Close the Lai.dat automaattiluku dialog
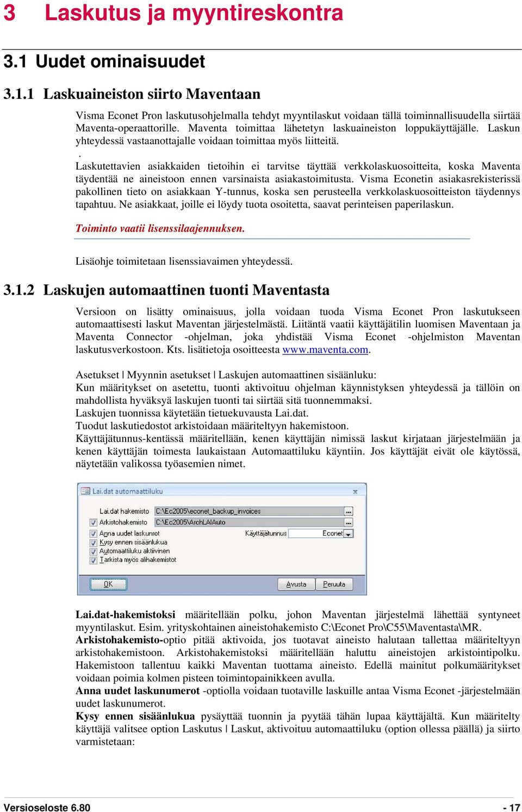The image size is (522, 812). [355, 491]
